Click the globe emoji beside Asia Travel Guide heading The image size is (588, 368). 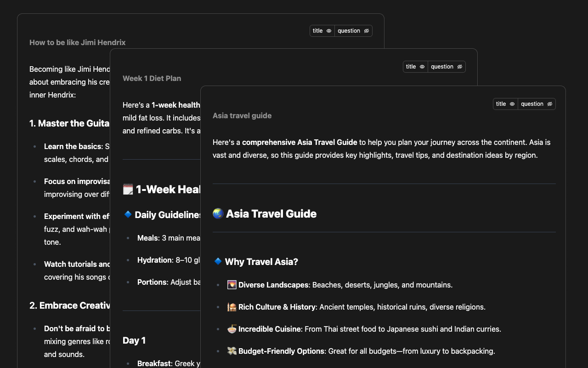point(218,213)
